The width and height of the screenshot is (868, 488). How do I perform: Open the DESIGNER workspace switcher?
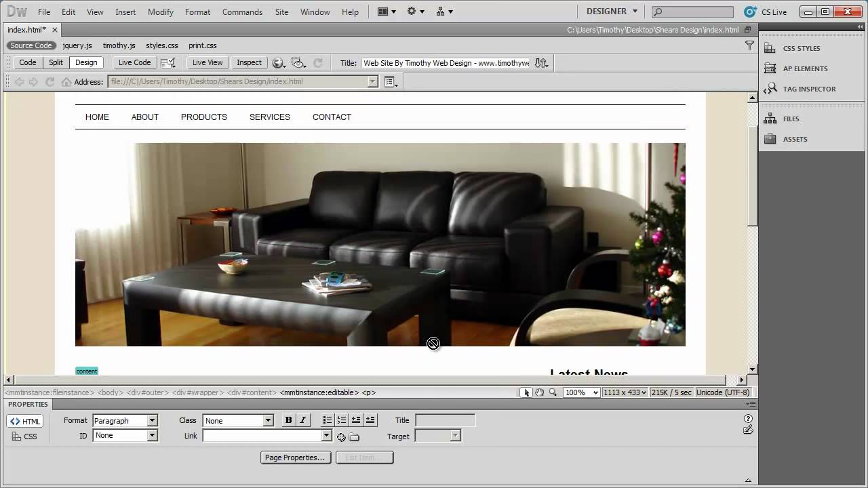[612, 12]
